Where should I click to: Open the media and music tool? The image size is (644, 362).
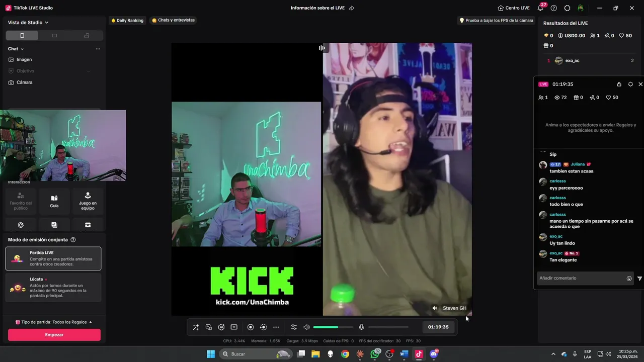209,327
